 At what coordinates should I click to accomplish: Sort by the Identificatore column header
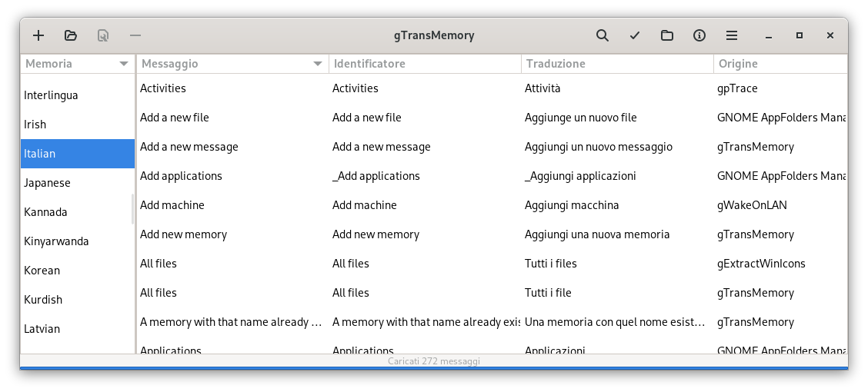coord(425,64)
